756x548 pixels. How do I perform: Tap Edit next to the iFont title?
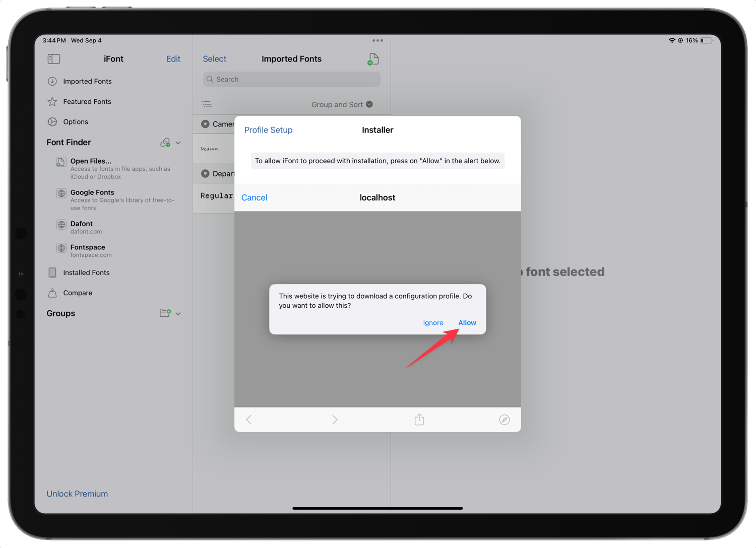[173, 59]
